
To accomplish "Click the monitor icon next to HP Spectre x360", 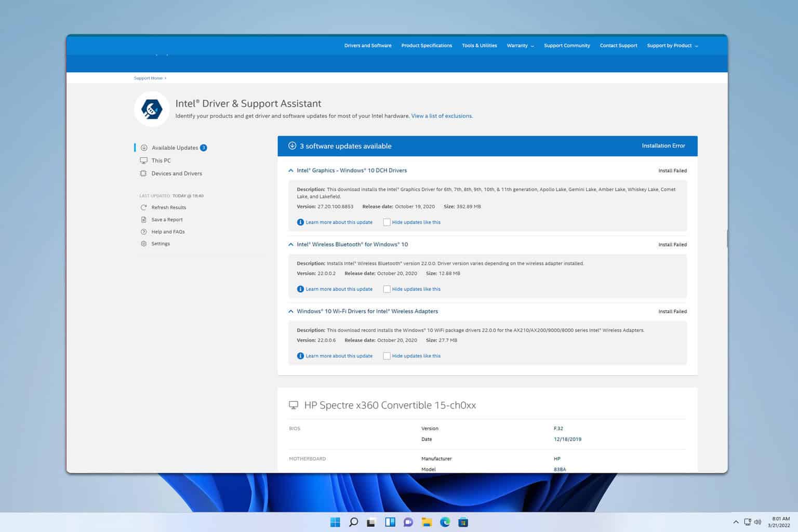I will pos(294,405).
